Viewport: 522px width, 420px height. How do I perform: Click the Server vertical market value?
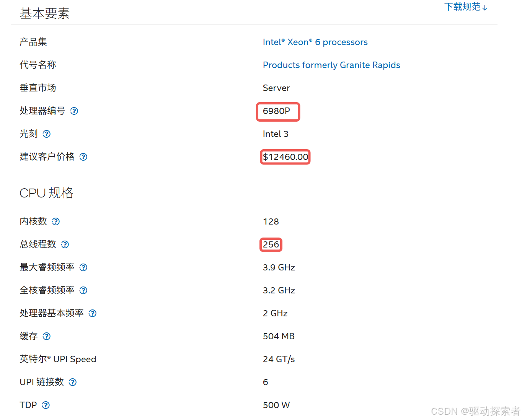tap(276, 88)
